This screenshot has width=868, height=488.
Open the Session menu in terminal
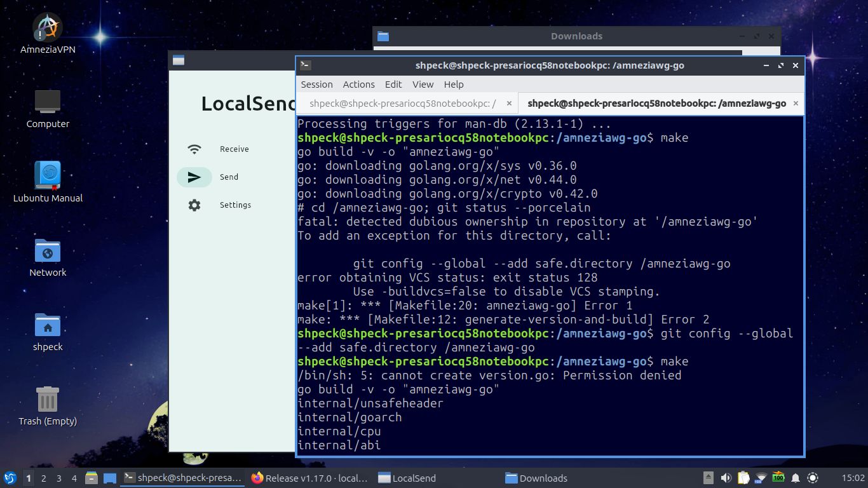[316, 84]
